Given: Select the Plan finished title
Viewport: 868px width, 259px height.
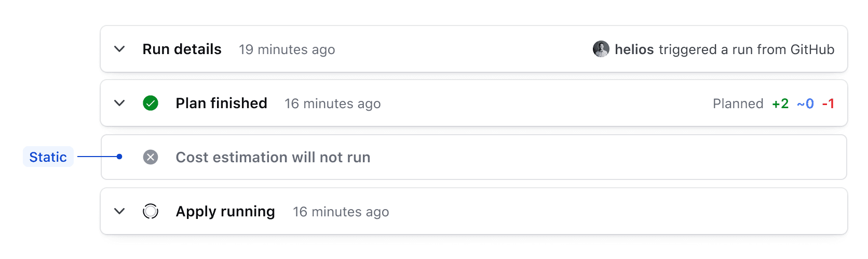Looking at the screenshot, I should (221, 103).
